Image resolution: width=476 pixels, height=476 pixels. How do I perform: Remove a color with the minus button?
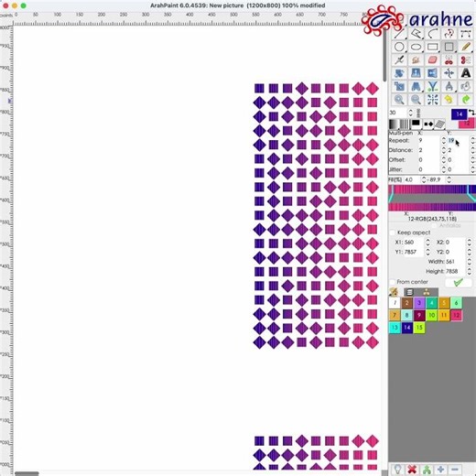455,470
